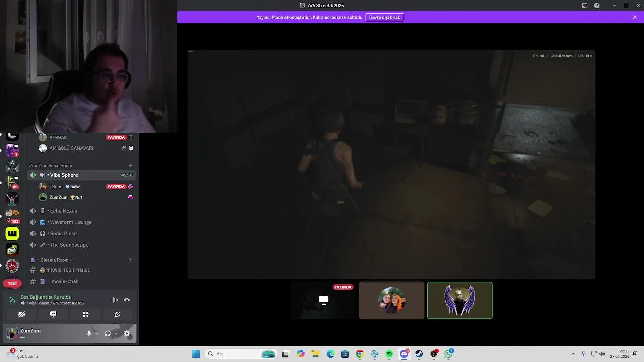This screenshot has width=644, height=362.
Task: Open Microsoft Store from the taskbar
Action: click(345, 354)
